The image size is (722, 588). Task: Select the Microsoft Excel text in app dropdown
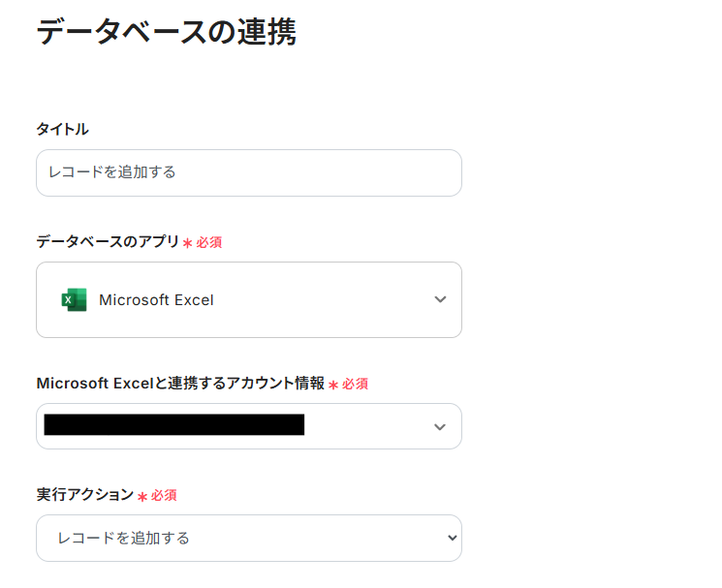156,300
